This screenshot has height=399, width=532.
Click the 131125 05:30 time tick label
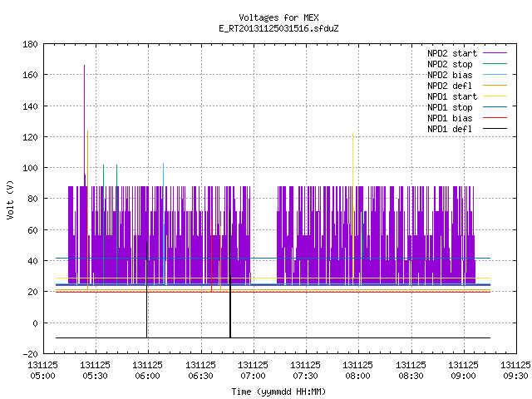tap(95, 370)
